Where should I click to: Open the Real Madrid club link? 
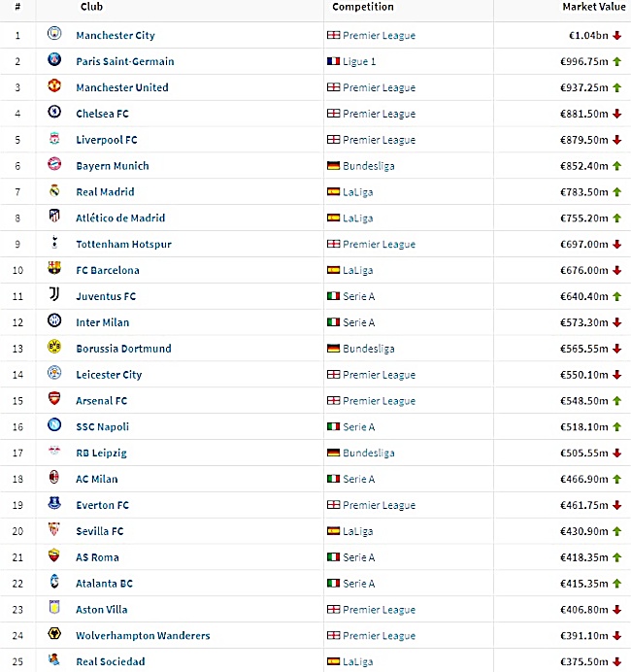[x=105, y=192]
